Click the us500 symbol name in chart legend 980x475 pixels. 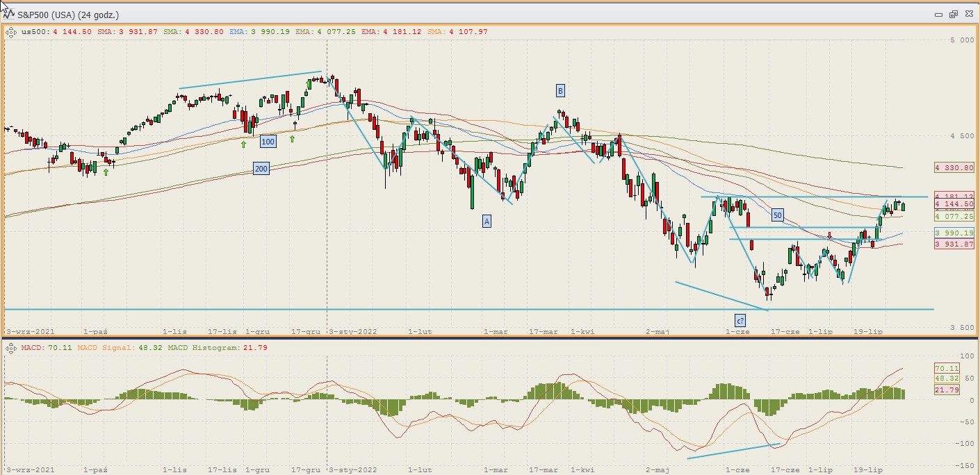(x=33, y=31)
